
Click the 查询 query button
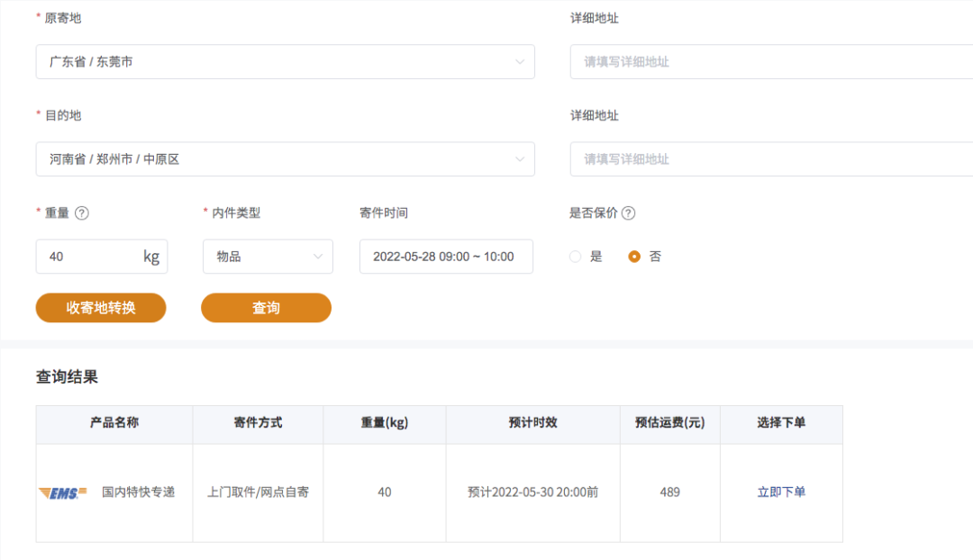coord(266,307)
